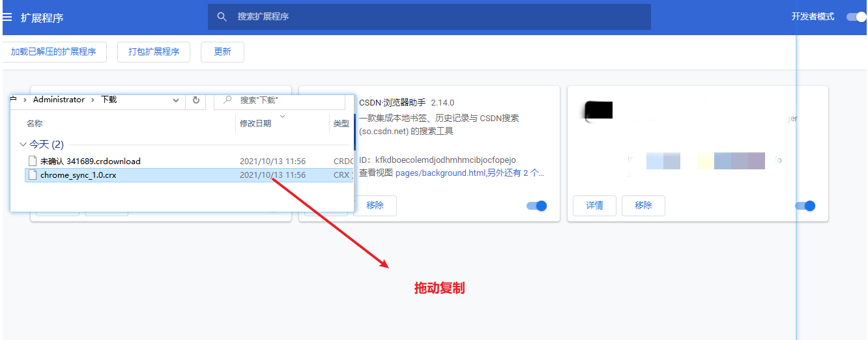Click the Extensions page title

pos(42,18)
